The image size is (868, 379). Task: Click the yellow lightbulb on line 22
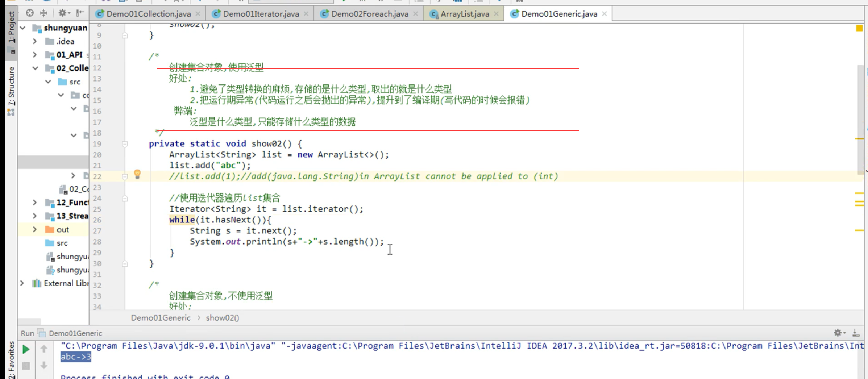(137, 174)
